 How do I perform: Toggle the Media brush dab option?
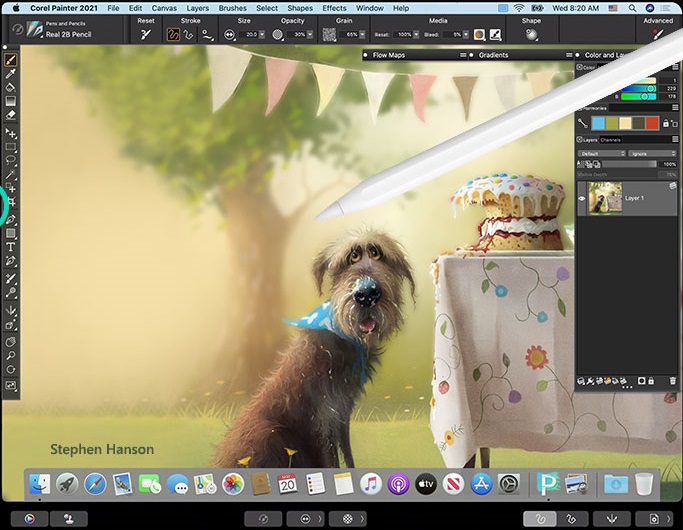click(x=495, y=34)
